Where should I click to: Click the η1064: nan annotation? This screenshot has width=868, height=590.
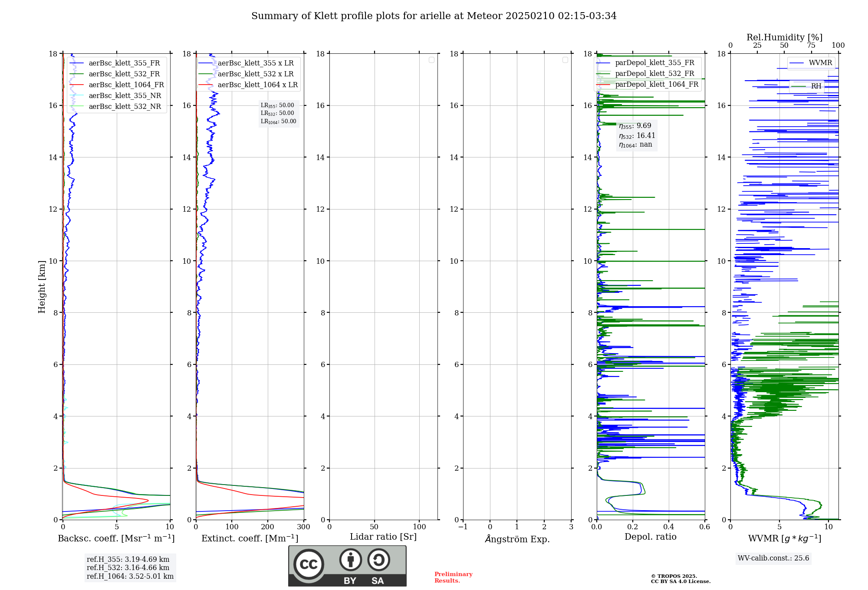(635, 145)
